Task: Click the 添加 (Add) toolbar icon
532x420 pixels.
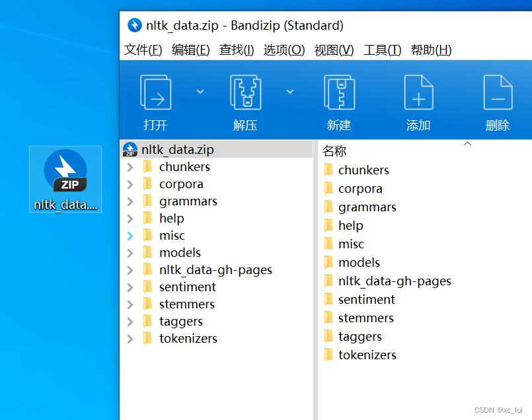Action: click(419, 92)
